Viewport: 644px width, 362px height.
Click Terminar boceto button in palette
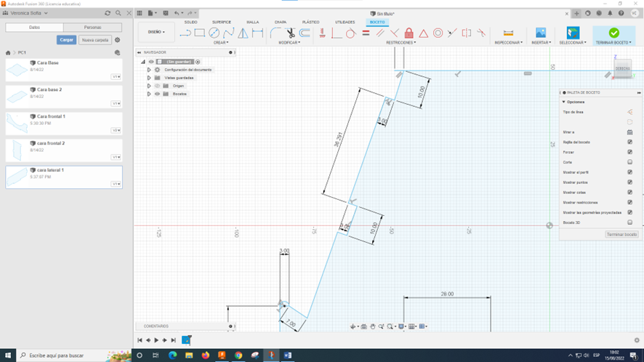pos(621,234)
